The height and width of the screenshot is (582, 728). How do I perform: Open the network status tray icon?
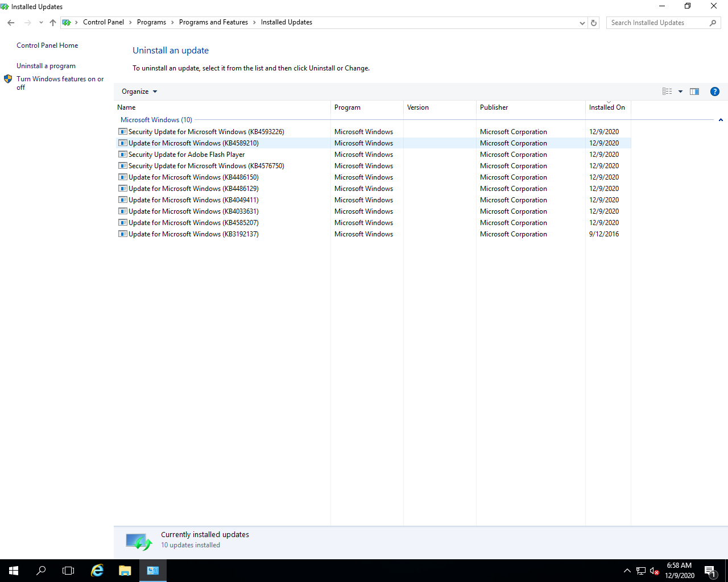pyautogui.click(x=641, y=571)
